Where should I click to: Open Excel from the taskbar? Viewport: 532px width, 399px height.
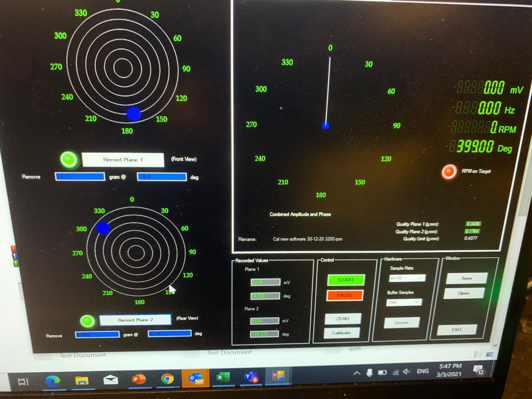[x=223, y=377]
